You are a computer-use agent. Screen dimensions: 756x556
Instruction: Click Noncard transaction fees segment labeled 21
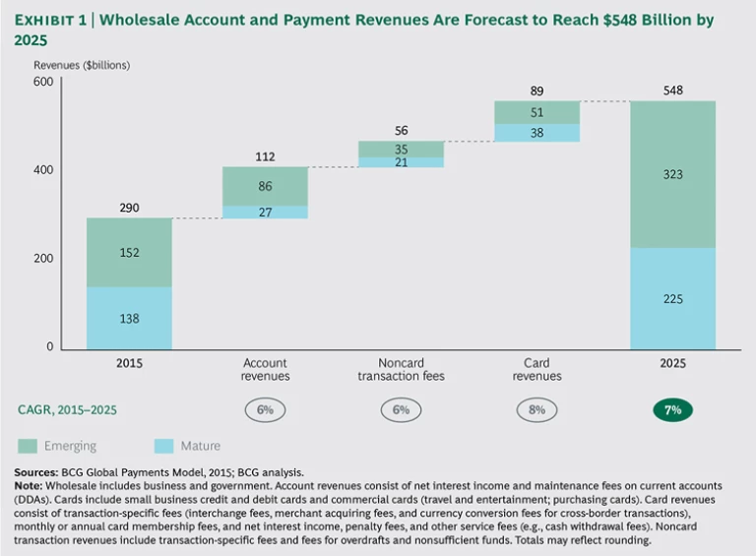pos(401,162)
